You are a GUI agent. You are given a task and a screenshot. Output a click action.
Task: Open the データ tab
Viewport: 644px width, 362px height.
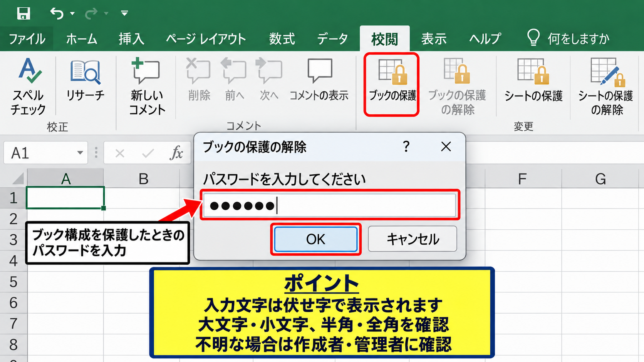click(332, 39)
